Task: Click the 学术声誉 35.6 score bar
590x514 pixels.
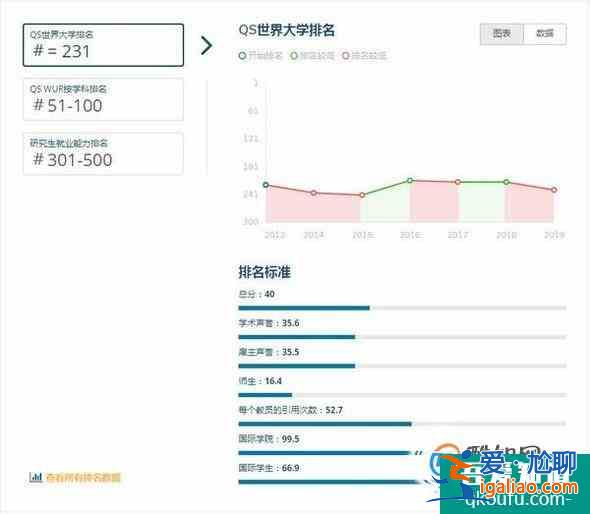Action: point(402,337)
